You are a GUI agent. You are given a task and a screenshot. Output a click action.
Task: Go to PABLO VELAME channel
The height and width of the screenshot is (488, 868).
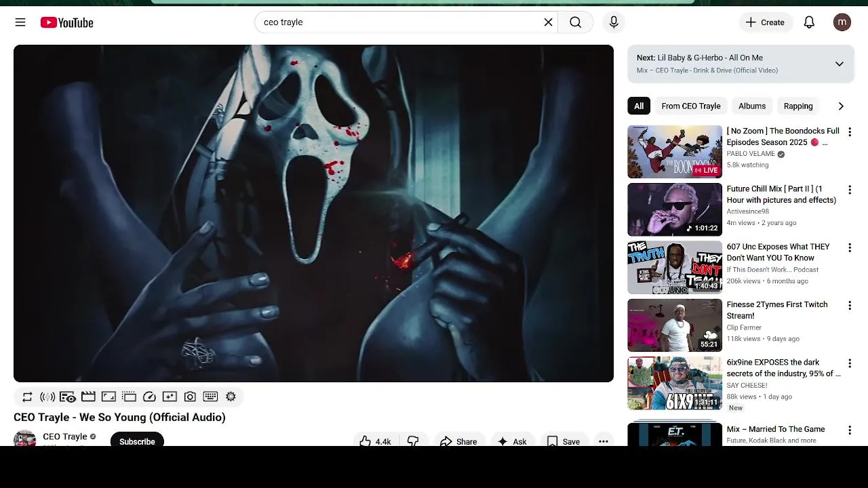click(x=751, y=154)
